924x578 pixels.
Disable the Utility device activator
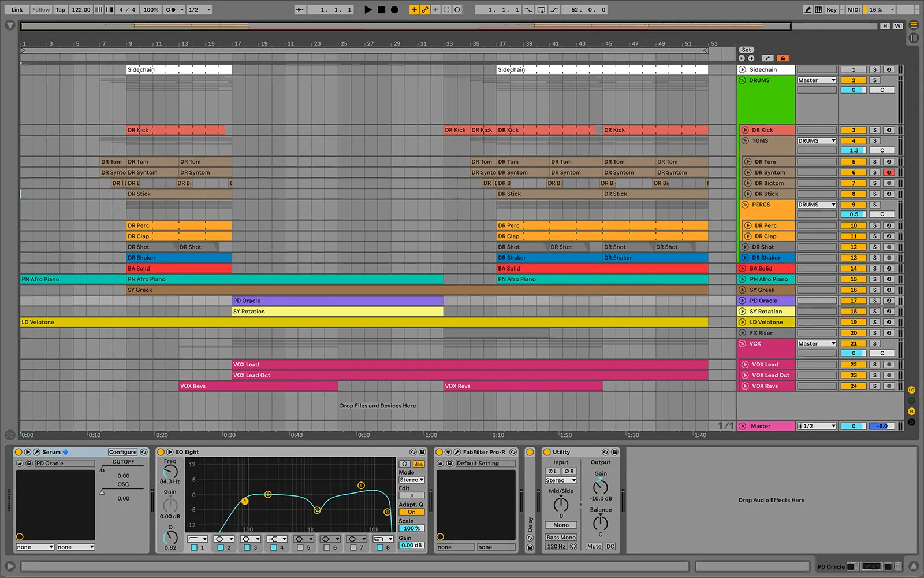pos(547,452)
